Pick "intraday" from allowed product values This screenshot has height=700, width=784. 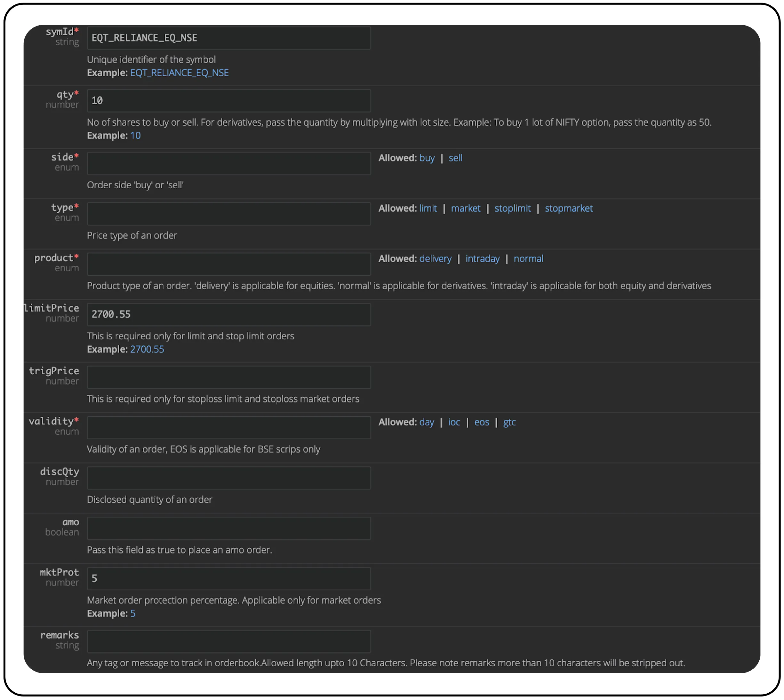[x=483, y=258]
